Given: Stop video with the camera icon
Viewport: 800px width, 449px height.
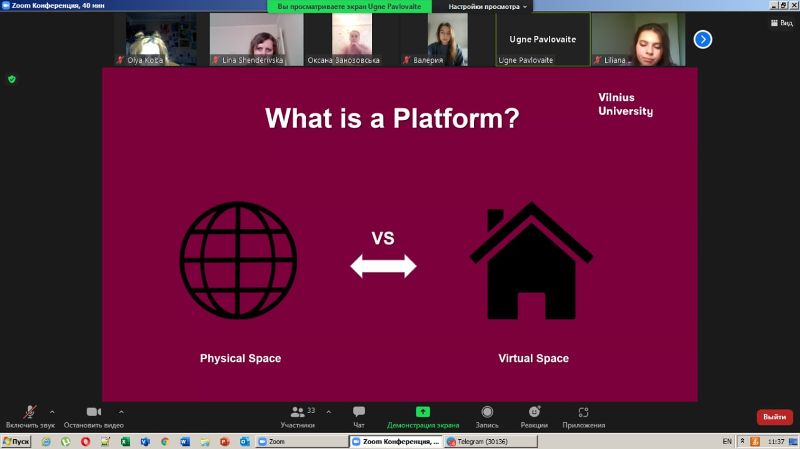Looking at the screenshot, I should (93, 412).
